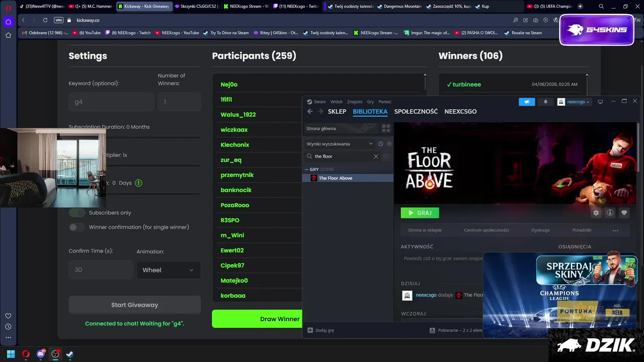Click the green info icon next to Days
The height and width of the screenshot is (362, 644).
(x=138, y=183)
